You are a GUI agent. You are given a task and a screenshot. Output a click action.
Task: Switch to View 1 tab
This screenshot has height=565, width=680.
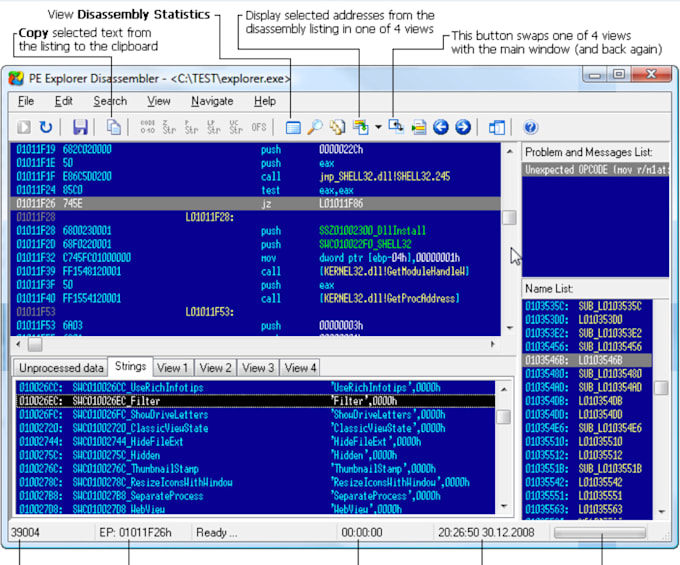click(173, 368)
